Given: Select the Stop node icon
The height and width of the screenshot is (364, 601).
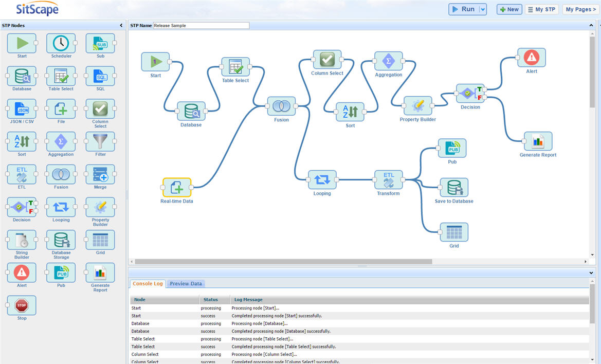Looking at the screenshot, I should [22, 305].
